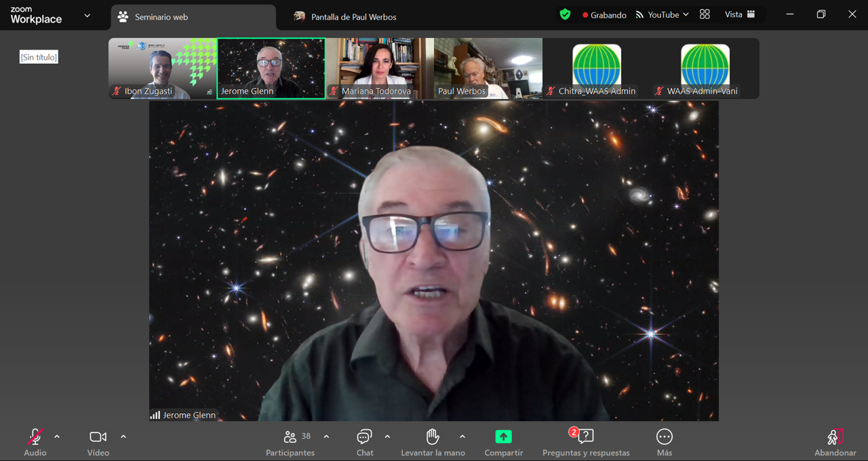Screen dimensions: 868x461
Task: Click the grid layout icon beside YouTube
Action: tap(705, 15)
